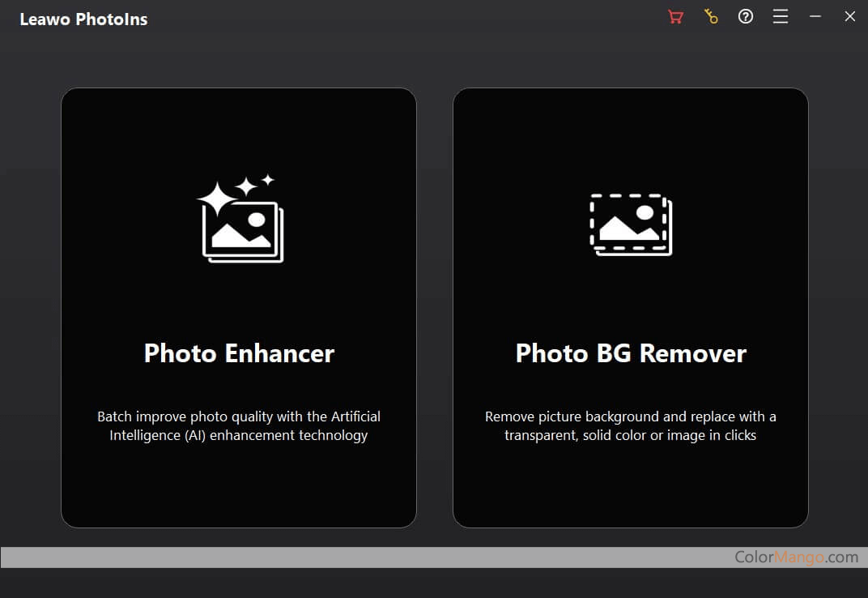This screenshot has width=868, height=598.
Task: Click the Photo BG Remover dashed-frame icon
Action: coord(631,224)
